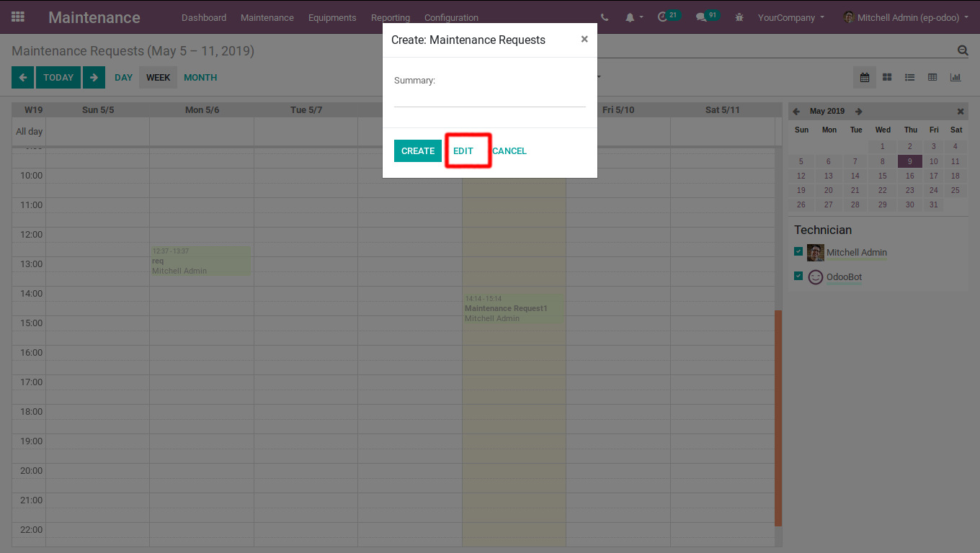Click the search magnifier icon
Viewport: 980px width, 553px height.
pos(963,50)
